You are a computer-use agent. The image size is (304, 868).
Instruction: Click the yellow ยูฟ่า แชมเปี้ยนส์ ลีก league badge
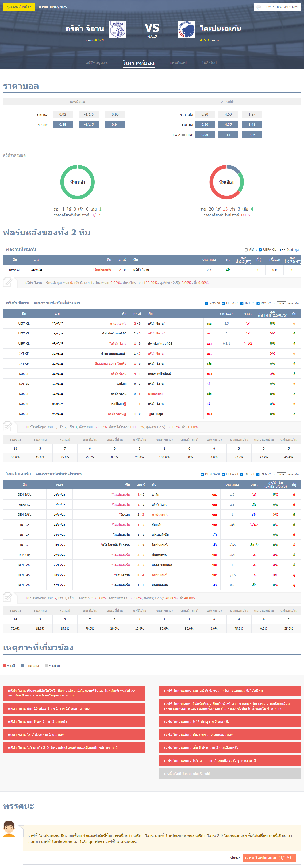point(19,7)
